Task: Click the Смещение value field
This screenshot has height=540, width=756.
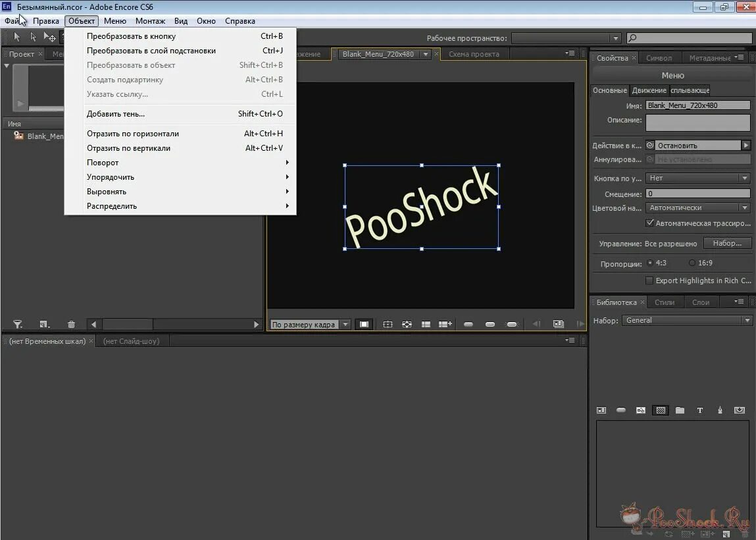Action: (697, 194)
